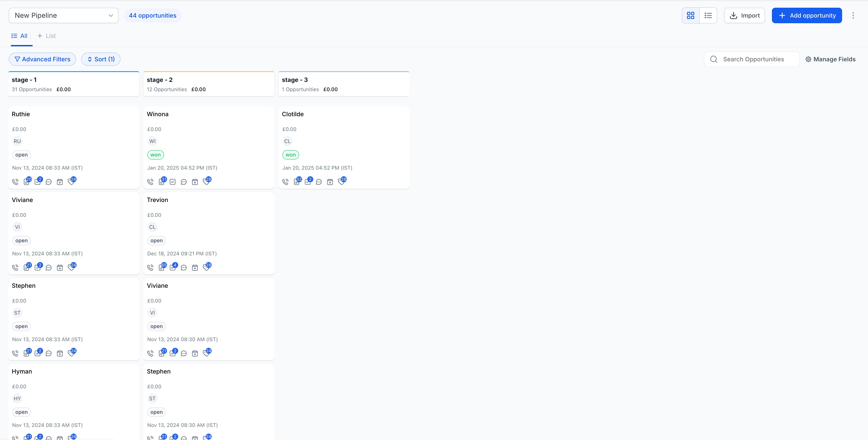Click the calendar appointment icon on Stephen's stage-1 card
This screenshot has height=440, width=868.
pos(60,353)
